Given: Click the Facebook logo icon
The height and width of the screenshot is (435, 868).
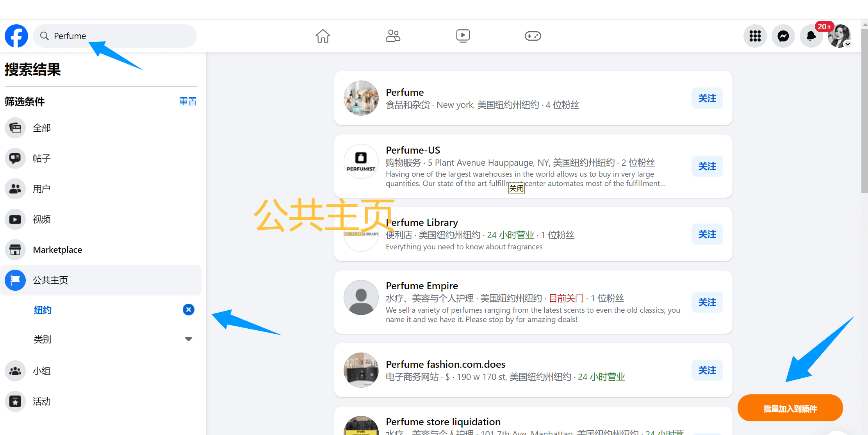Looking at the screenshot, I should tap(16, 36).
